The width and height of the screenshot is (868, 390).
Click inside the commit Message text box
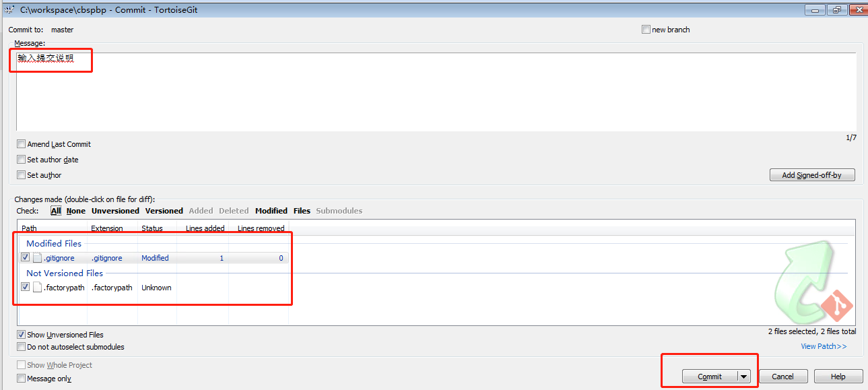coord(436,92)
